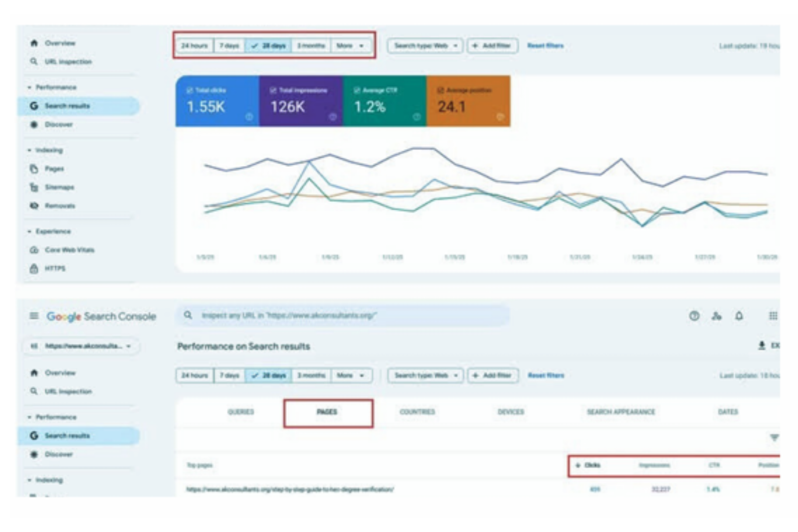Open the help question mark icon
This screenshot has height=532, width=798.
tap(694, 316)
